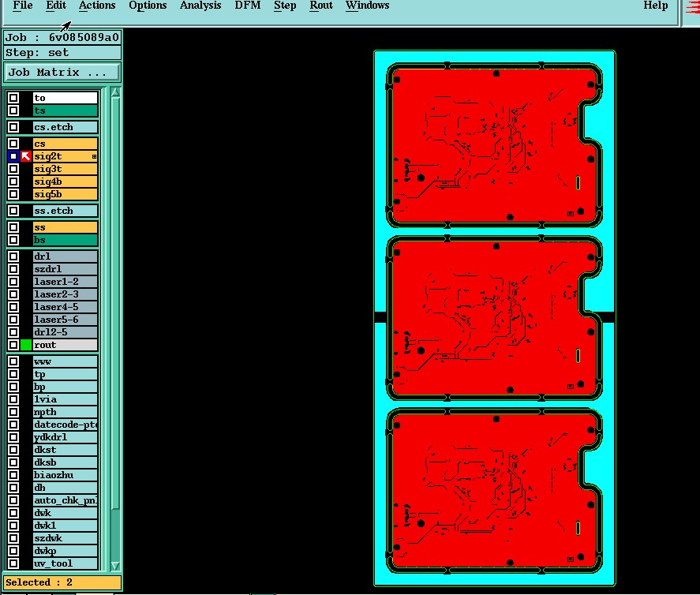Viewport: 700px width, 595px height.
Task: Click the green color swatch beside rout
Action: 26,345
